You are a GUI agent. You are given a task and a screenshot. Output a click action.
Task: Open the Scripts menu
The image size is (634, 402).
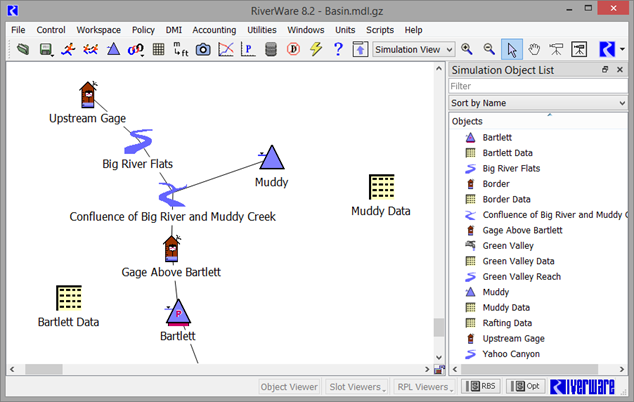click(x=380, y=30)
